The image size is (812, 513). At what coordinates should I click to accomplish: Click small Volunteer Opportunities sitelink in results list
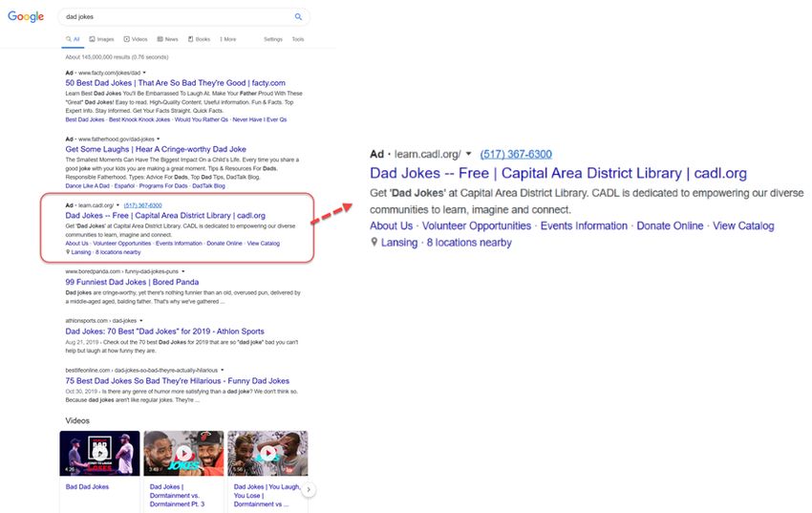point(121,244)
